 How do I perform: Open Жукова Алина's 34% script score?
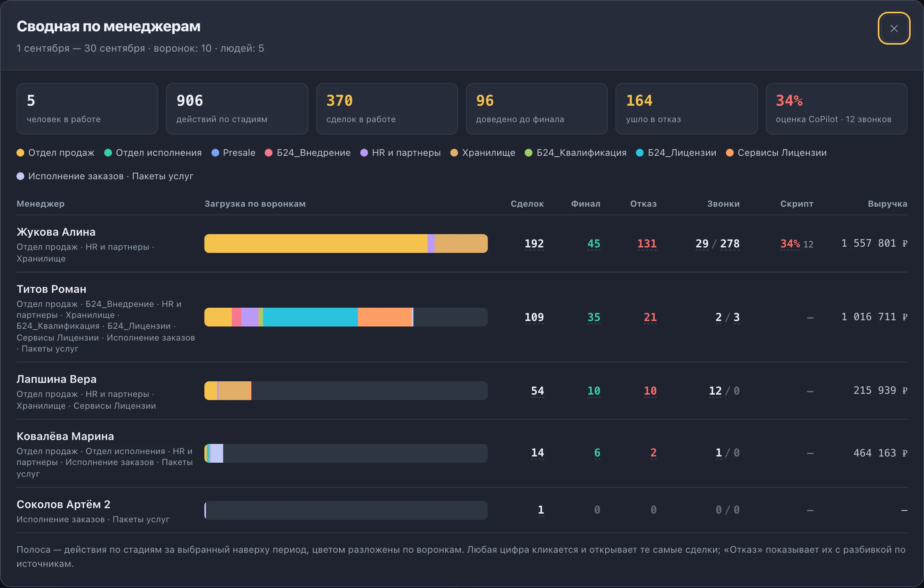point(790,243)
